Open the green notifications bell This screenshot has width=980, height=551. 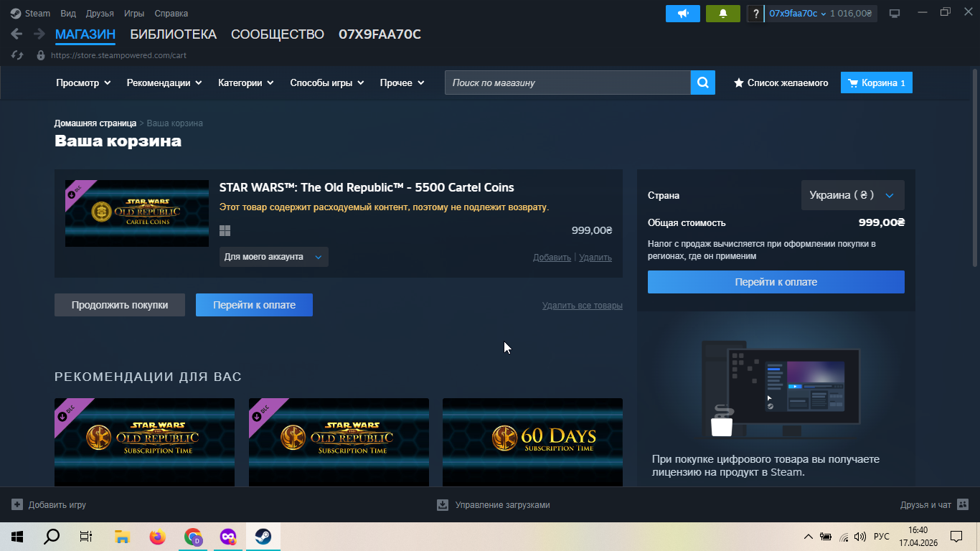pyautogui.click(x=723, y=14)
